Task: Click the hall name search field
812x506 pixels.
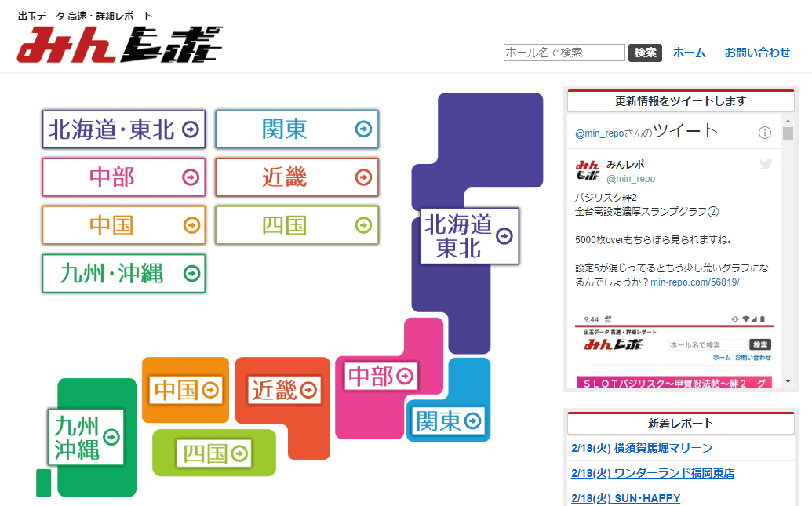Action: point(564,53)
